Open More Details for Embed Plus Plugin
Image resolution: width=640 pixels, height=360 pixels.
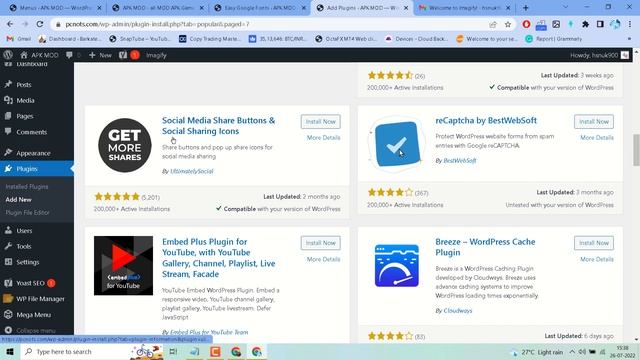pos(323,259)
